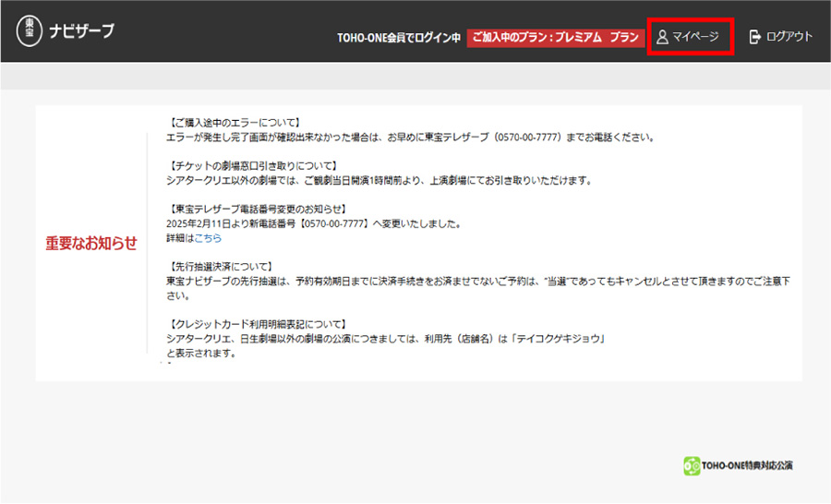Click the ログアウト exit icon
This screenshot has width=831, height=504.
tap(754, 37)
